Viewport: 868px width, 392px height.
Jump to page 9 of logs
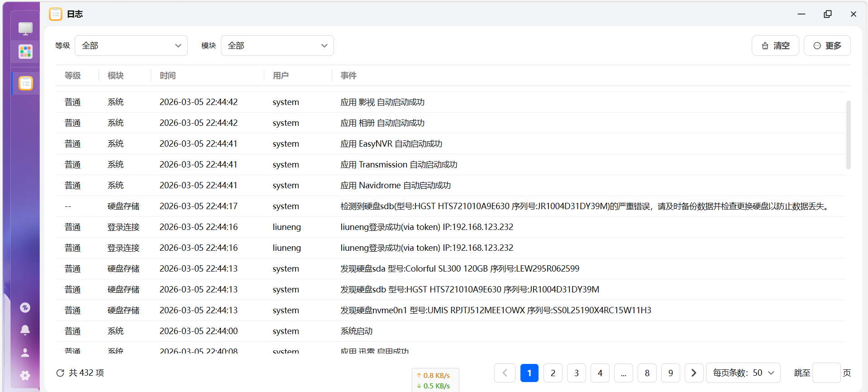pos(670,373)
